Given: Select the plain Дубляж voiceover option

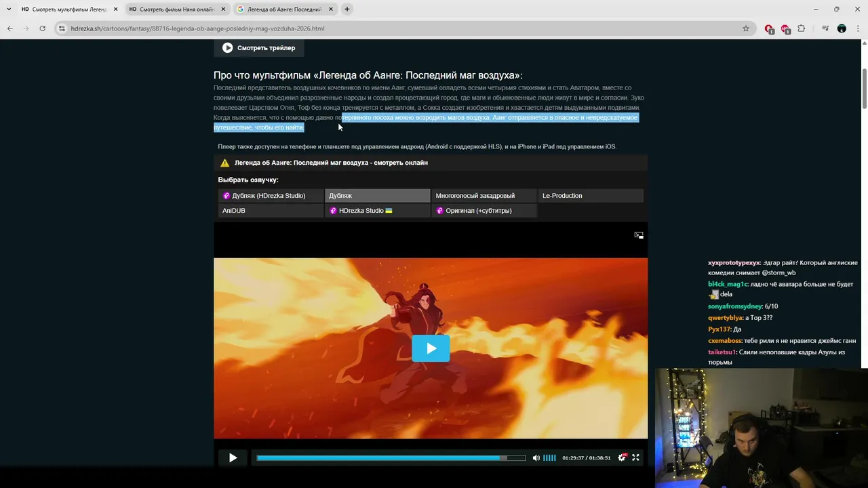Looking at the screenshot, I should click(x=378, y=196).
